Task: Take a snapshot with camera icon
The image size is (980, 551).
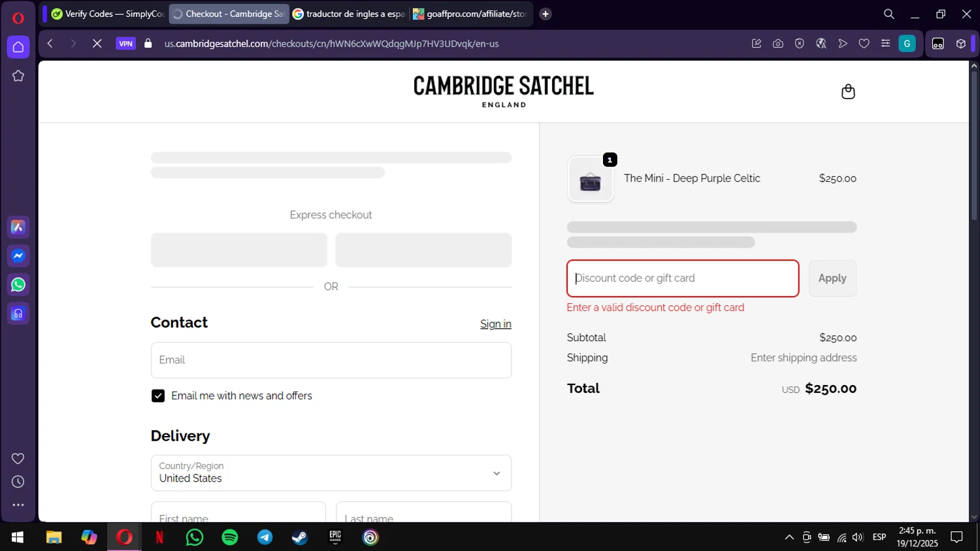Action: [x=777, y=44]
